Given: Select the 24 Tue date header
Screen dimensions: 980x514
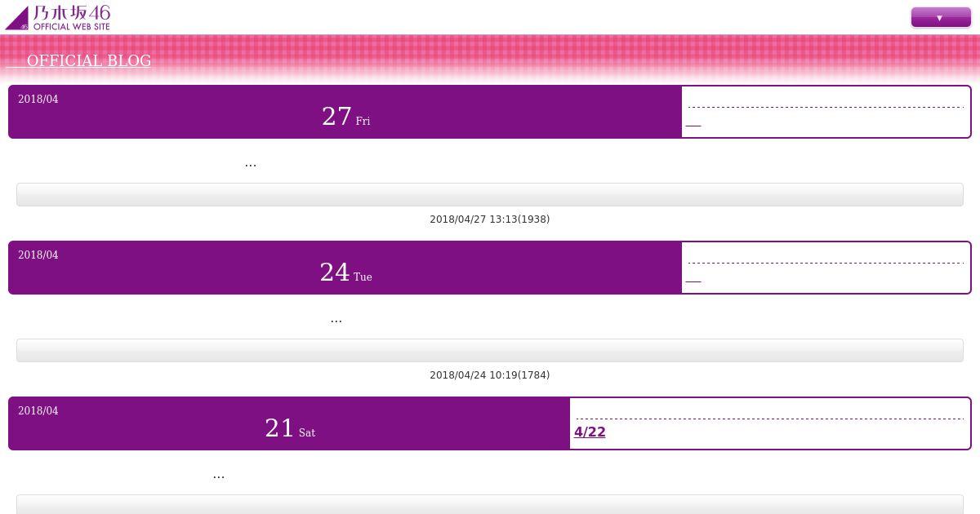Looking at the screenshot, I should pos(345,273).
